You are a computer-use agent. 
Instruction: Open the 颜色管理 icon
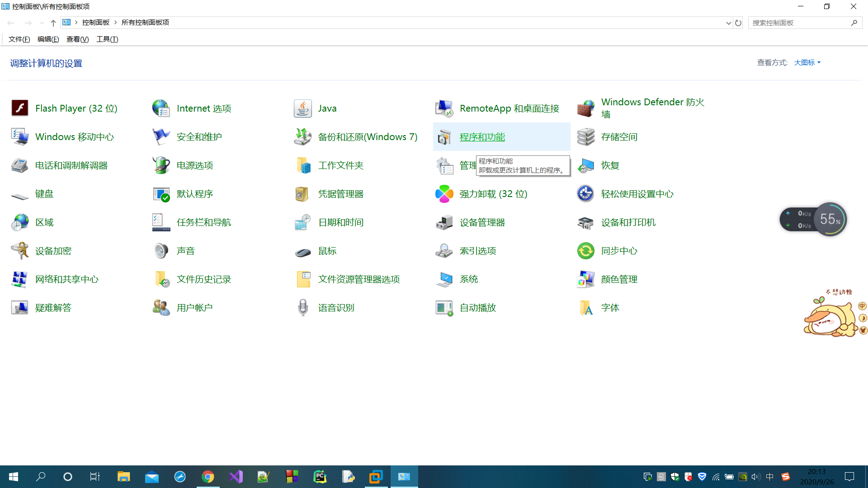tap(585, 279)
